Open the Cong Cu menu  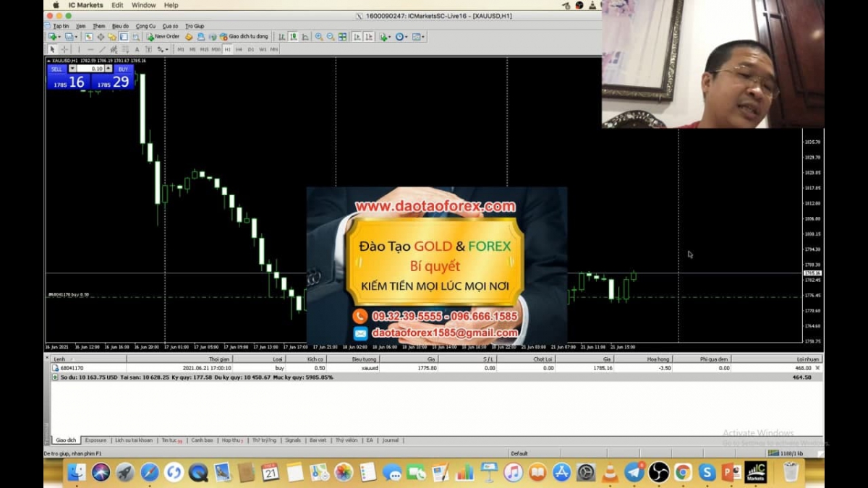145,26
